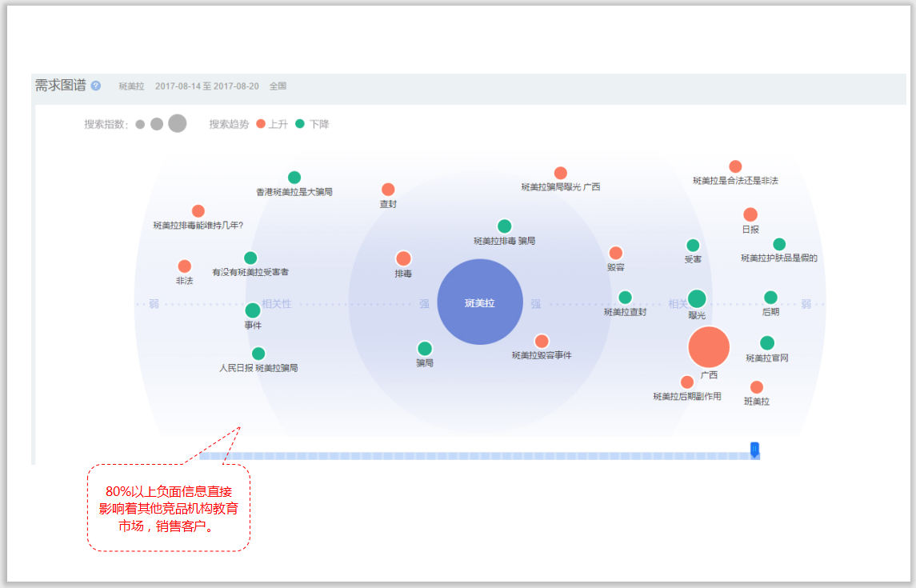This screenshot has width=916, height=588.
Task: Click the orange 毁容 bubble
Action: (616, 253)
